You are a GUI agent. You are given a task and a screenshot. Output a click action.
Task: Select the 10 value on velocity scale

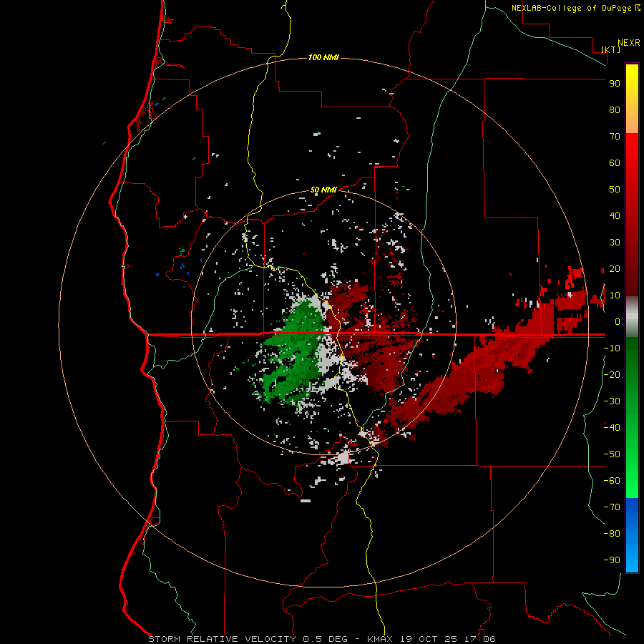pos(615,296)
